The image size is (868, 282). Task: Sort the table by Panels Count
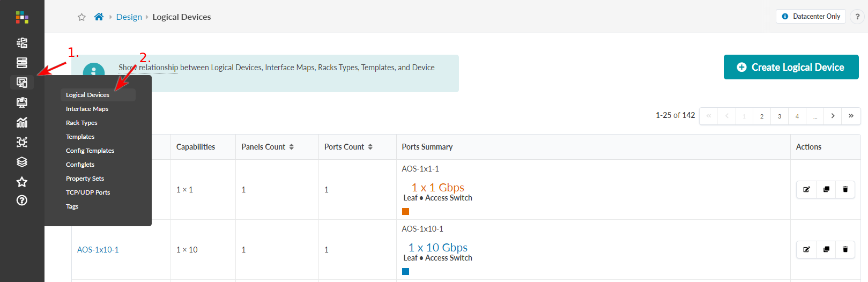point(291,147)
